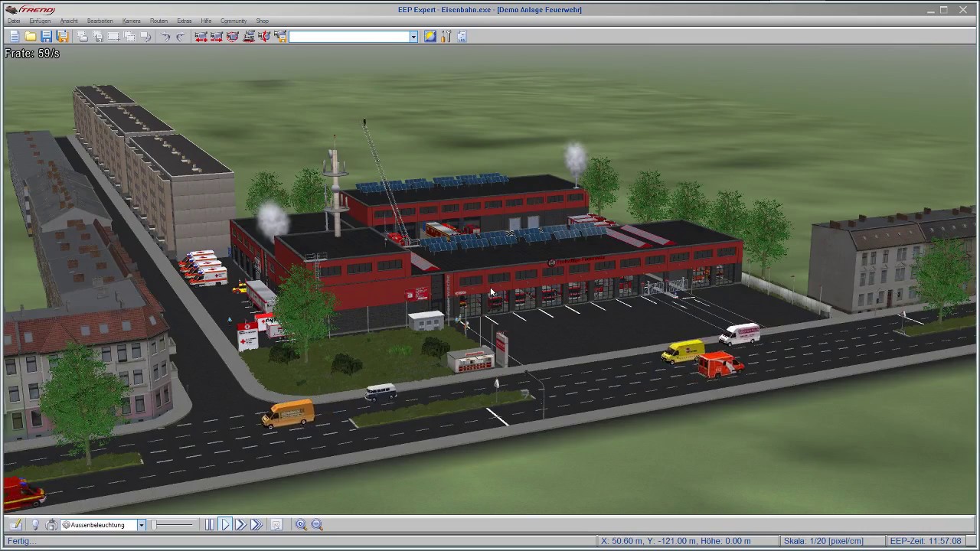The image size is (980, 551).
Task: Open the Ansicht menu
Action: tap(69, 21)
